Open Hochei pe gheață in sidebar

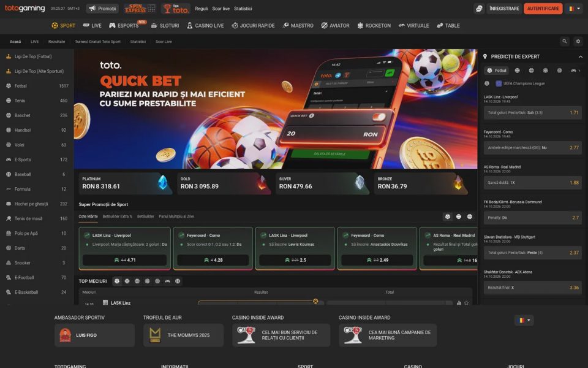[x=37, y=204]
